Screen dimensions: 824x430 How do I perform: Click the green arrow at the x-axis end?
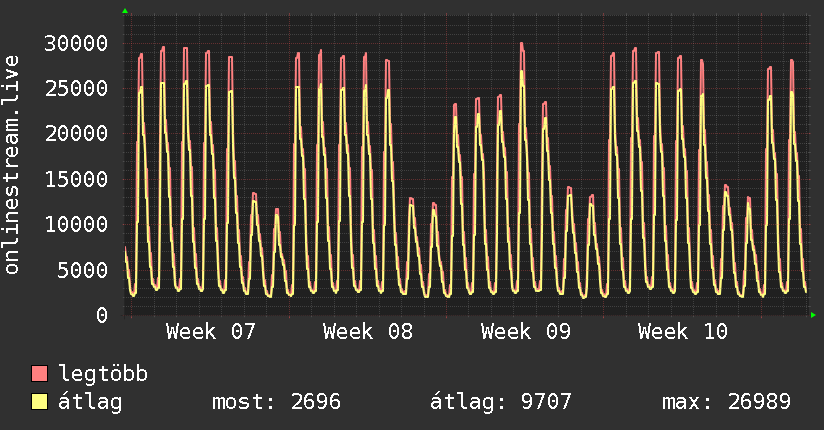coord(814,315)
